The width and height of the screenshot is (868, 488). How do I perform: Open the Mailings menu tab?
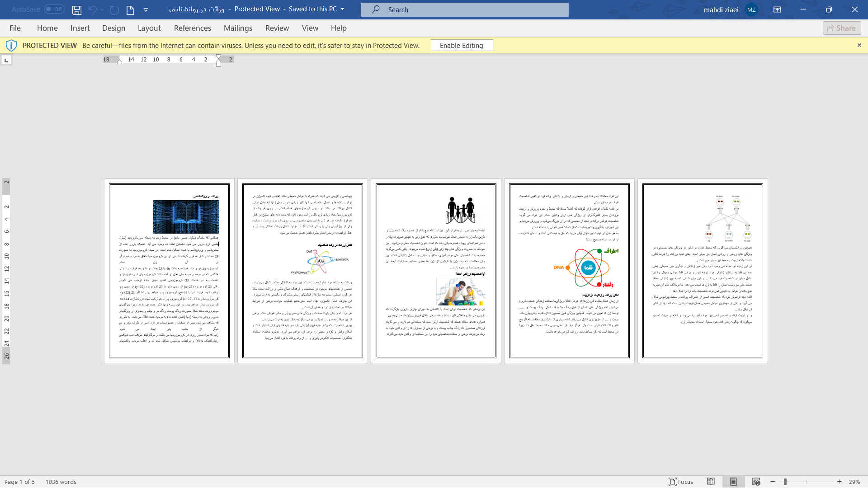point(238,28)
